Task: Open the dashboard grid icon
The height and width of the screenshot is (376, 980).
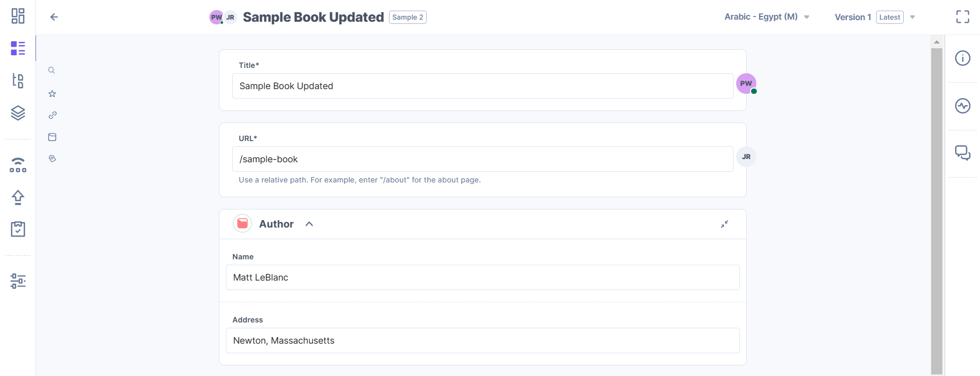Action: point(18,16)
